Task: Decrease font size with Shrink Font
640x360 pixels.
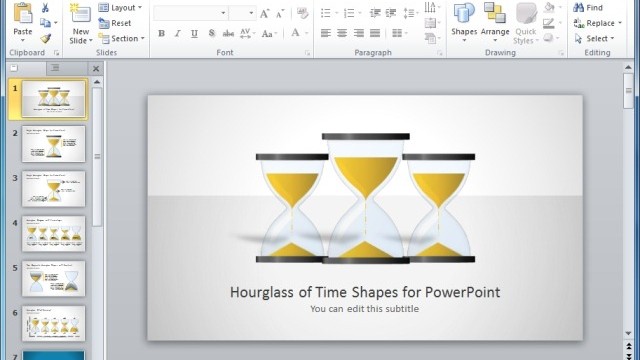Action: 280,14
